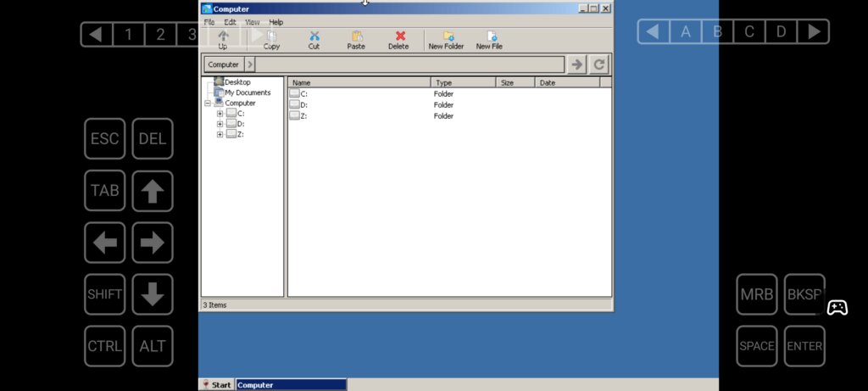Expand the D: drive in tree

point(220,124)
